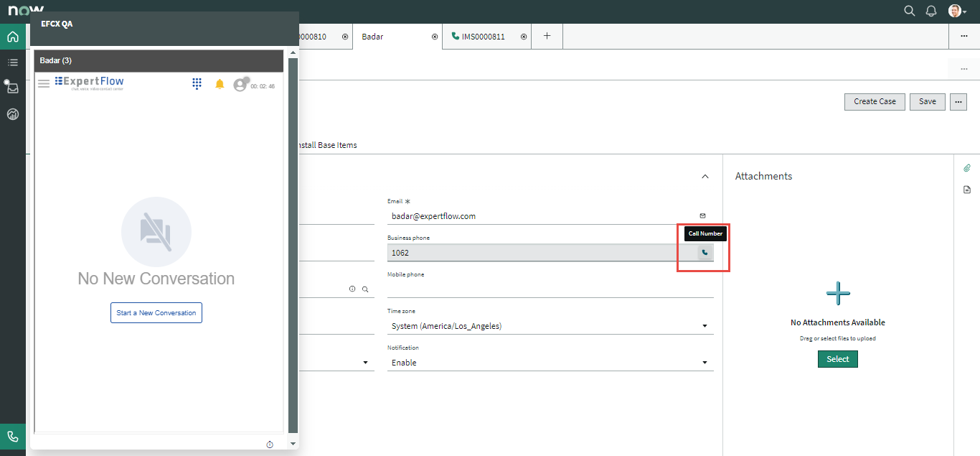980x456 pixels.
Task: Click the Call Number phone icon
Action: 705,253
